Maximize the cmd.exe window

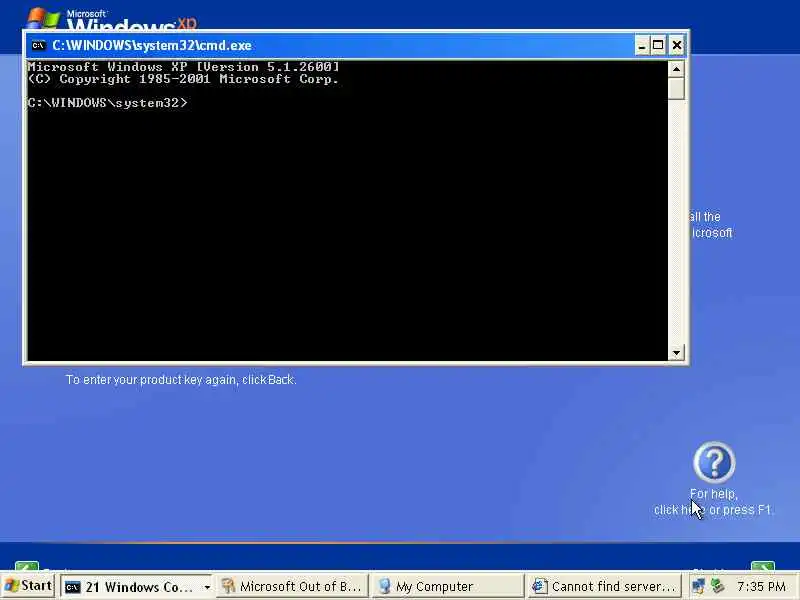pyautogui.click(x=658, y=45)
